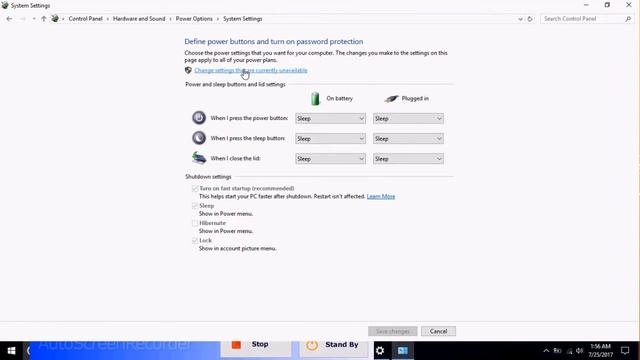This screenshot has height=360, width=640.
Task: Click the shield icon beside settings link
Action: pyautogui.click(x=188, y=70)
